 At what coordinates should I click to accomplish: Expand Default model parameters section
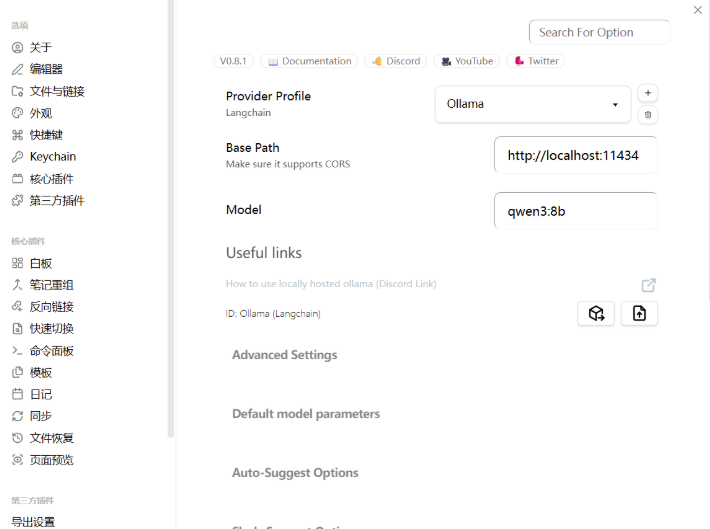[x=306, y=414]
